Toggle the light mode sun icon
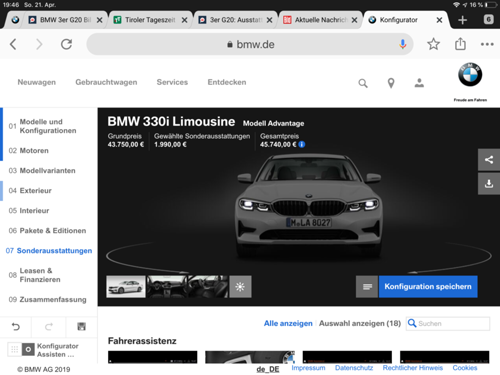The height and width of the screenshot is (375, 500). [240, 286]
